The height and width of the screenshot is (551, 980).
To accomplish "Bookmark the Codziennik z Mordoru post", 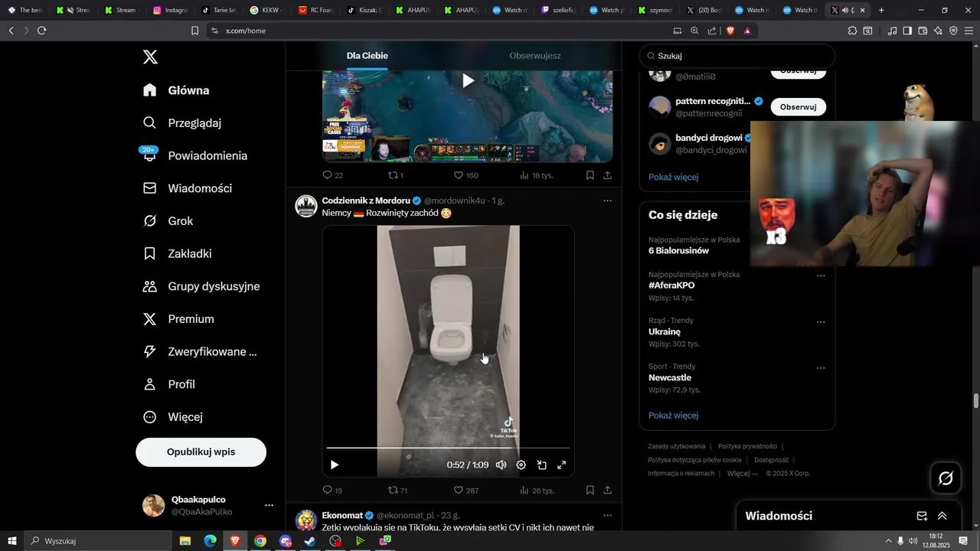I will tap(590, 491).
